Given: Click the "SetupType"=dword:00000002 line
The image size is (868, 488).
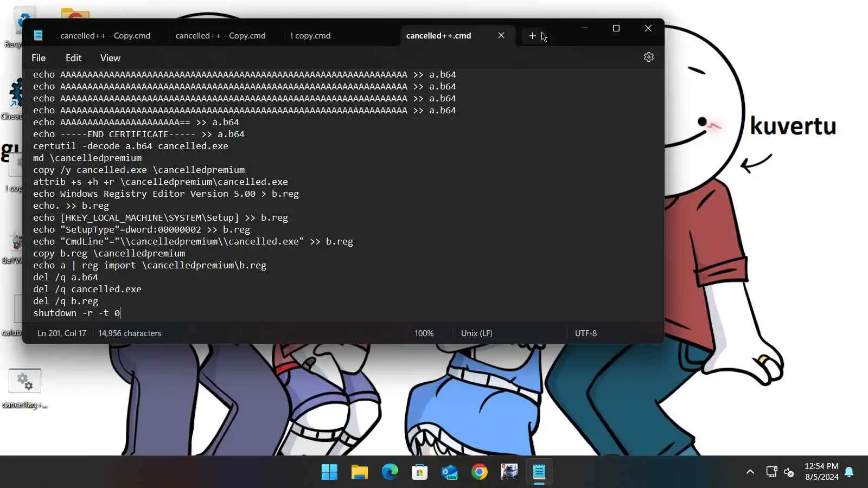Looking at the screenshot, I should click(x=142, y=230).
